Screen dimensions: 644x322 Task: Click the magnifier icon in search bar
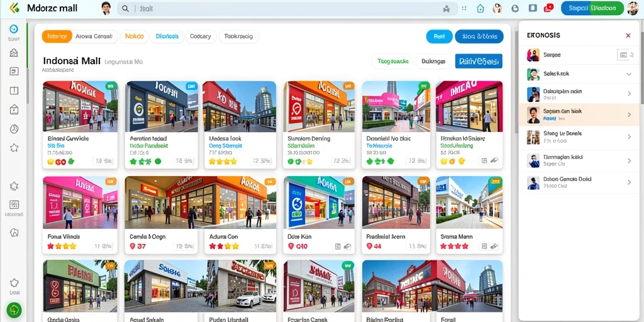tap(126, 8)
